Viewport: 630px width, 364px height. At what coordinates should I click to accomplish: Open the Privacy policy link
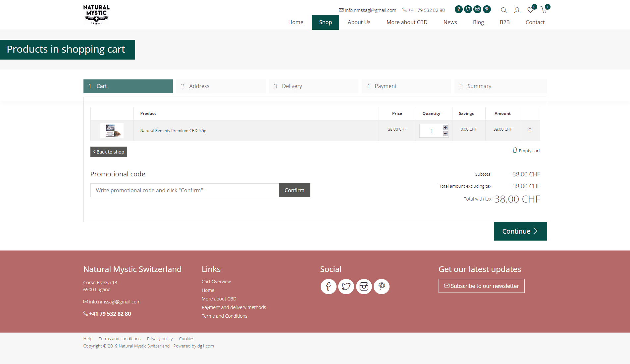tap(160, 339)
